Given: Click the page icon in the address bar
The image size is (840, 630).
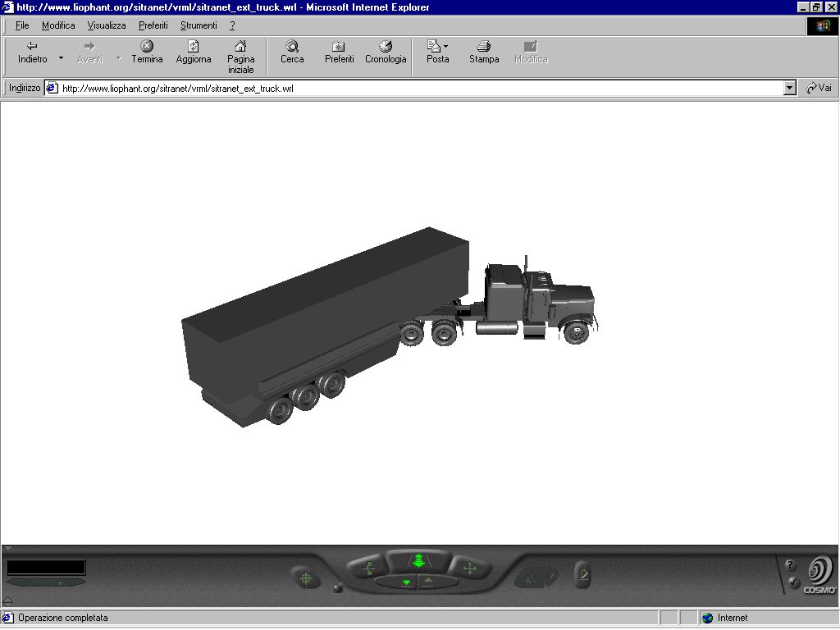Looking at the screenshot, I should pyautogui.click(x=52, y=88).
